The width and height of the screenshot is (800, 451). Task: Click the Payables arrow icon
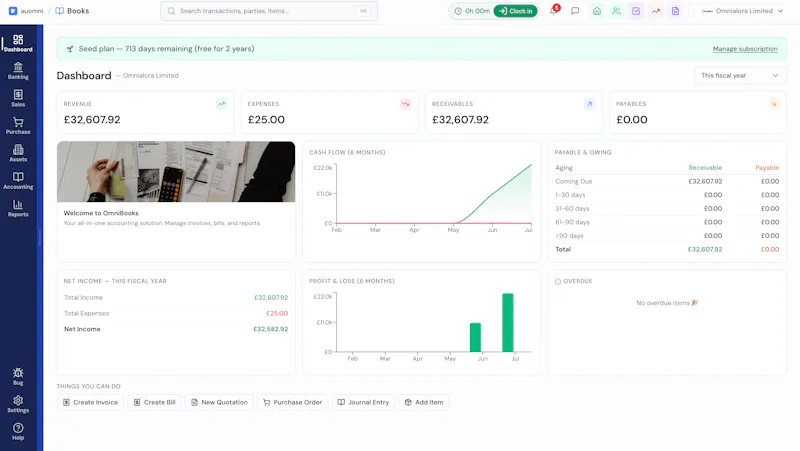coord(773,104)
